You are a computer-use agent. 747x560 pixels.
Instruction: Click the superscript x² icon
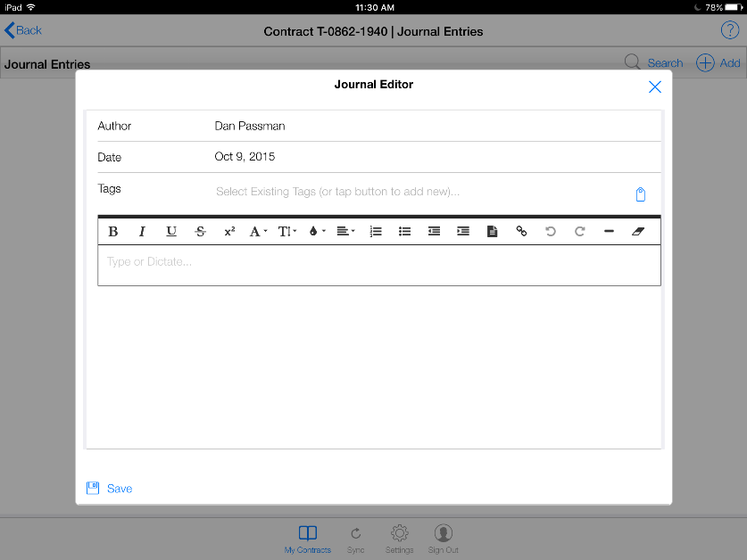pos(229,232)
